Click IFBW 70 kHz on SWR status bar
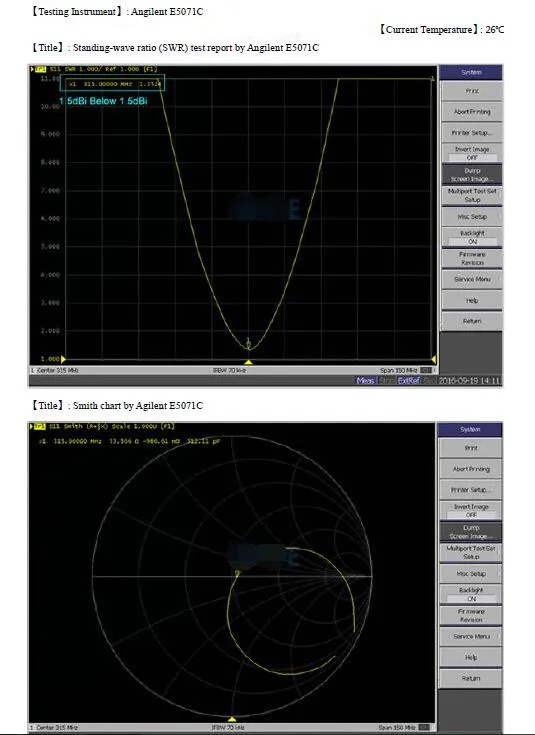This screenshot has width=535, height=735. click(229, 370)
